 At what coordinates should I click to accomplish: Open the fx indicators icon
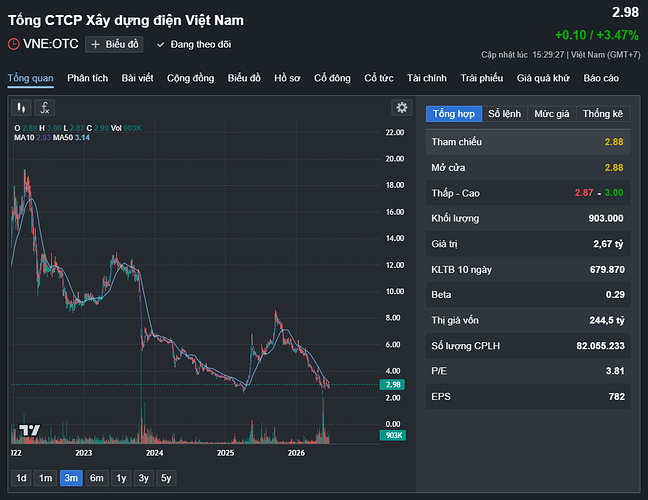[44, 108]
